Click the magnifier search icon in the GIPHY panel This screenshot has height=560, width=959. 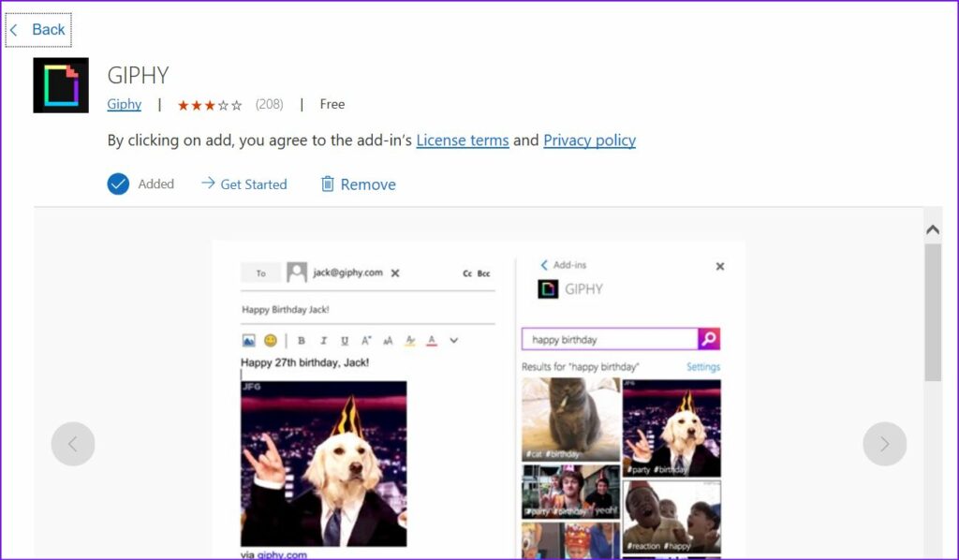coord(710,338)
